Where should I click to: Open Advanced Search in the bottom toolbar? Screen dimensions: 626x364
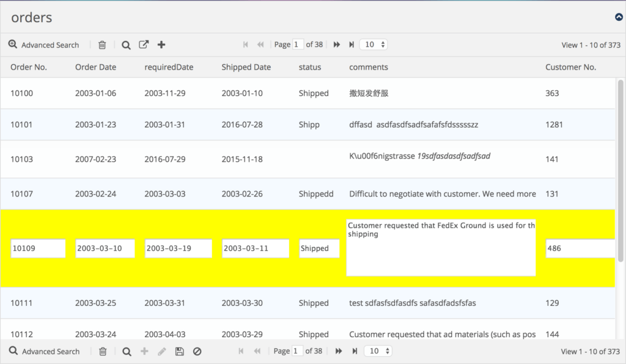[x=44, y=351]
